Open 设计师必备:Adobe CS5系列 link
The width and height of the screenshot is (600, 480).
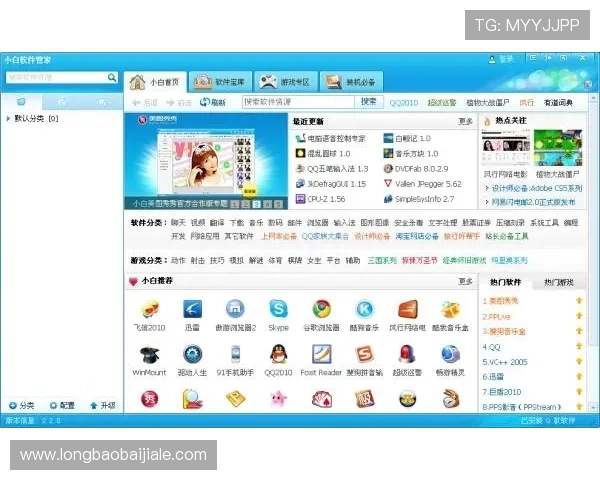(x=537, y=188)
